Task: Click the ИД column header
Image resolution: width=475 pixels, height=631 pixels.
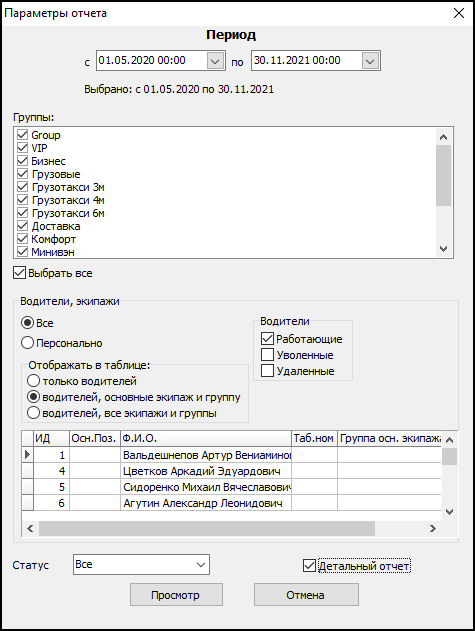Action: click(51, 438)
